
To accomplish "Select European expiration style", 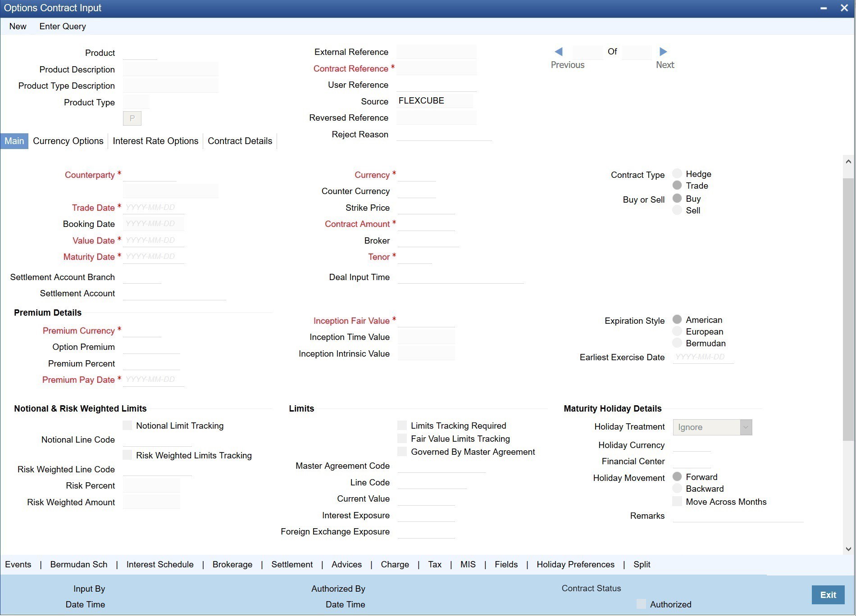I will click(x=677, y=331).
